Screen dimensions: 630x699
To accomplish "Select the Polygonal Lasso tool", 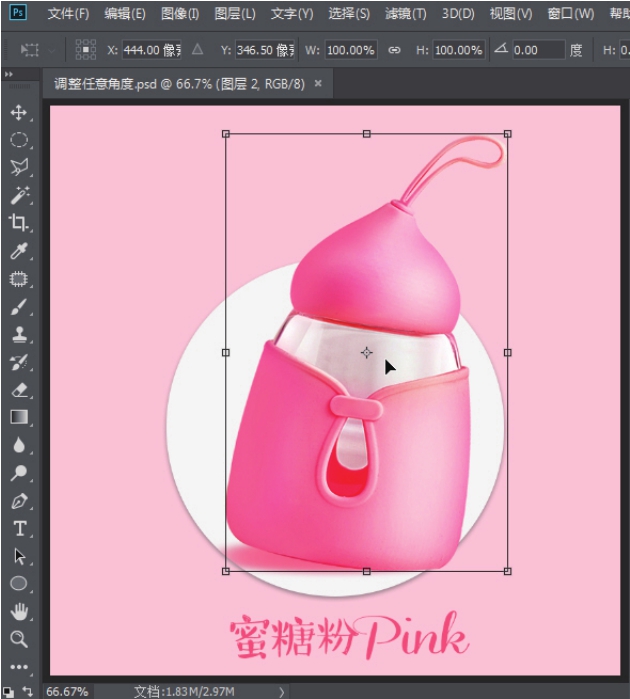I will point(18,167).
